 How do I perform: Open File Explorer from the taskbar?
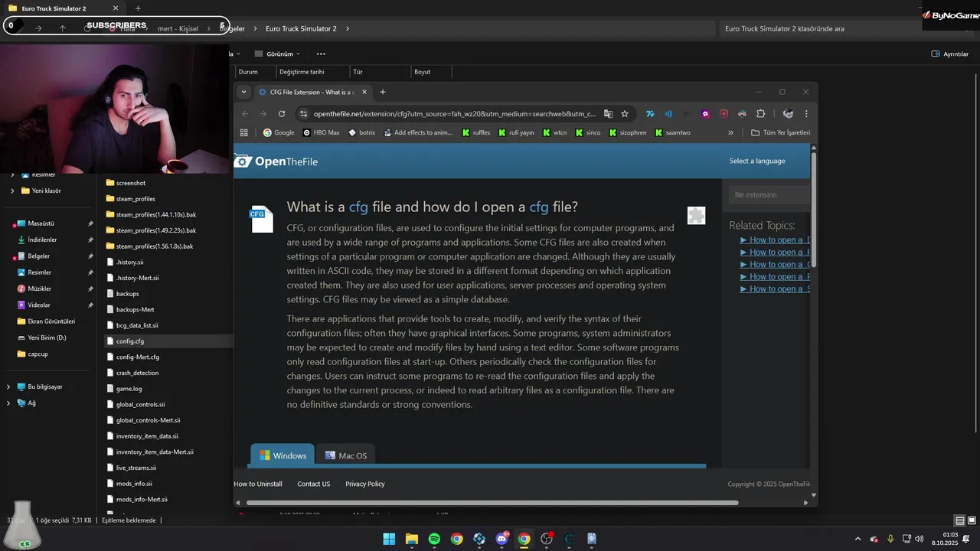pyautogui.click(x=412, y=539)
